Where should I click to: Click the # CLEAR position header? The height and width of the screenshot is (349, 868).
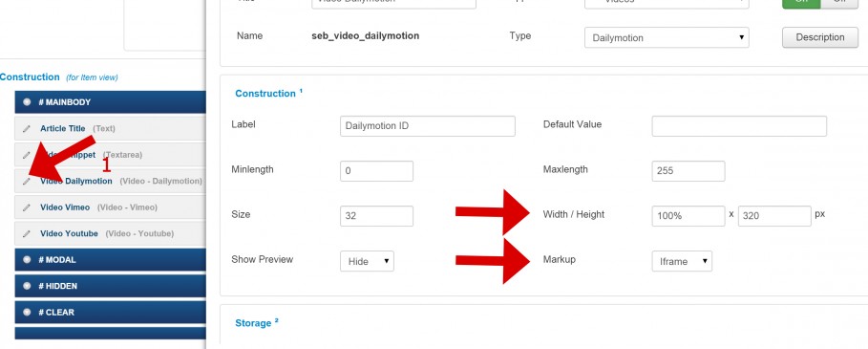point(110,313)
